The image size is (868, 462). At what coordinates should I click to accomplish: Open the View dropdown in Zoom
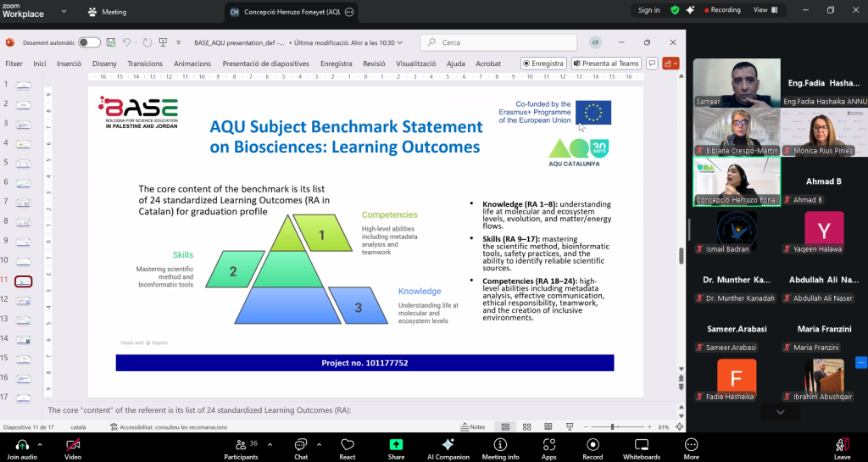pos(764,10)
